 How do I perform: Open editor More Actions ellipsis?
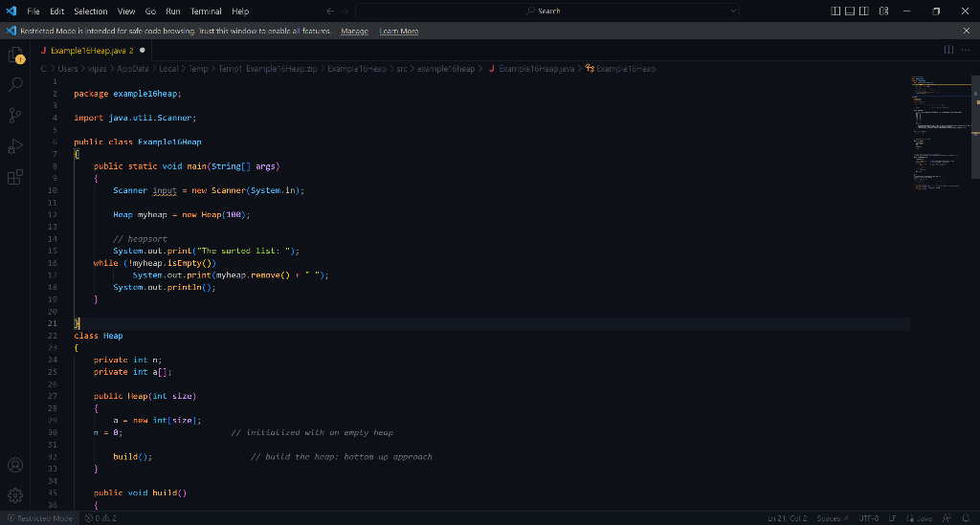pyautogui.click(x=966, y=50)
